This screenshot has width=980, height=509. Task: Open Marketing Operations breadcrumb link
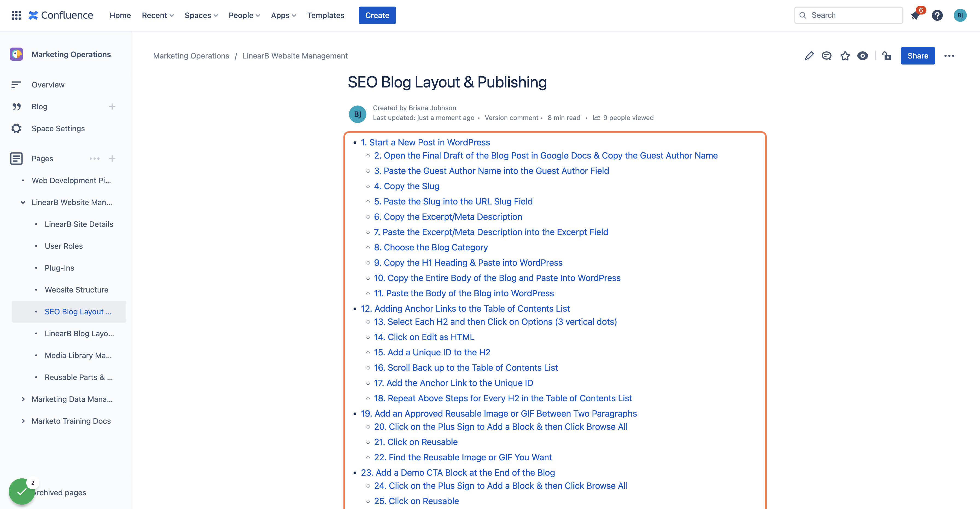click(191, 56)
